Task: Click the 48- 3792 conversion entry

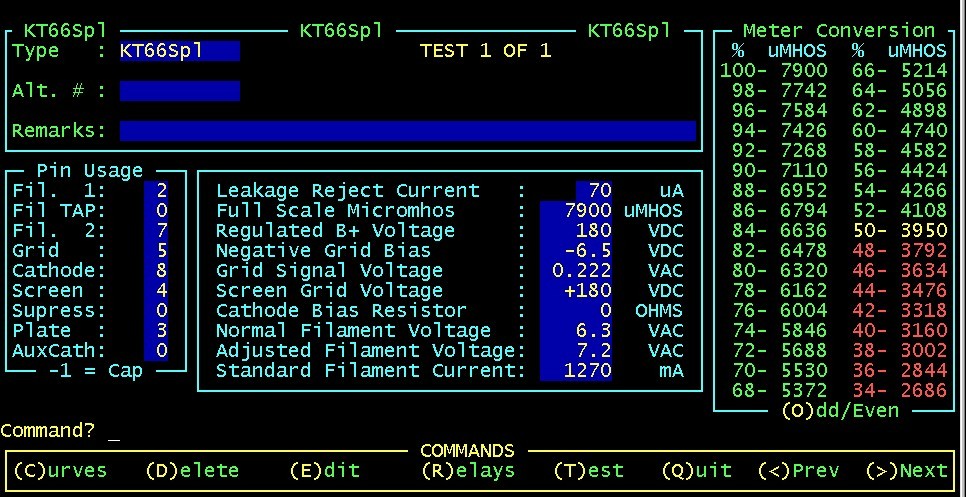Action: coord(900,250)
